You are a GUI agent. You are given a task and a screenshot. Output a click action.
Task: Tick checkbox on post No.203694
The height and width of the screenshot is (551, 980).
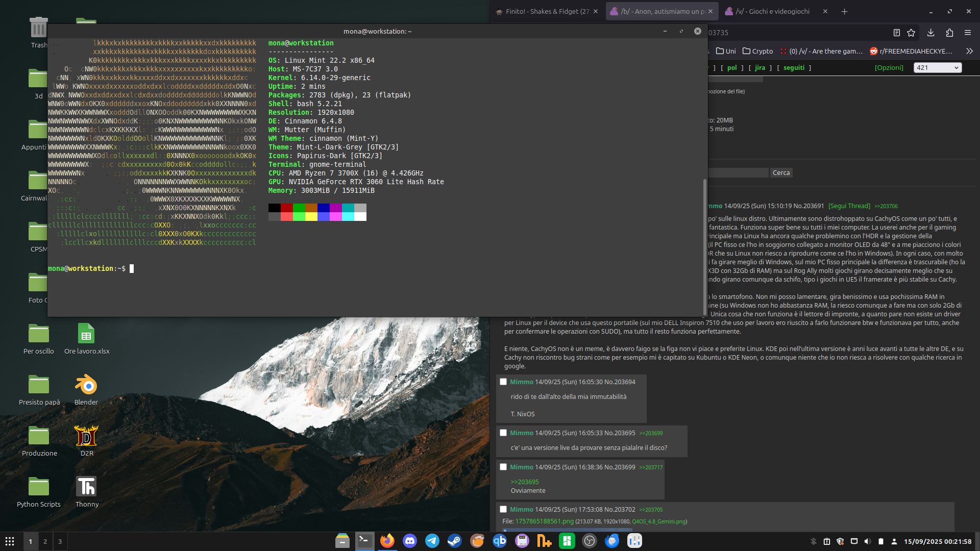(503, 382)
